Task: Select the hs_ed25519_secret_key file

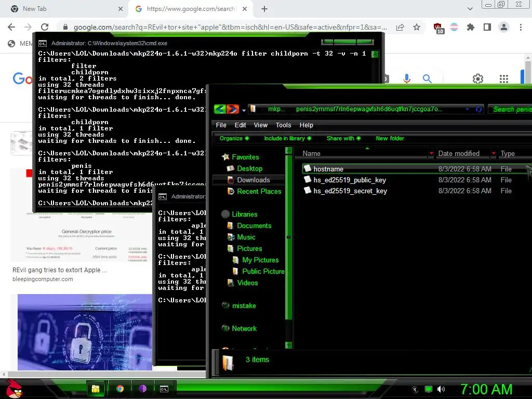Action: pyautogui.click(x=350, y=191)
